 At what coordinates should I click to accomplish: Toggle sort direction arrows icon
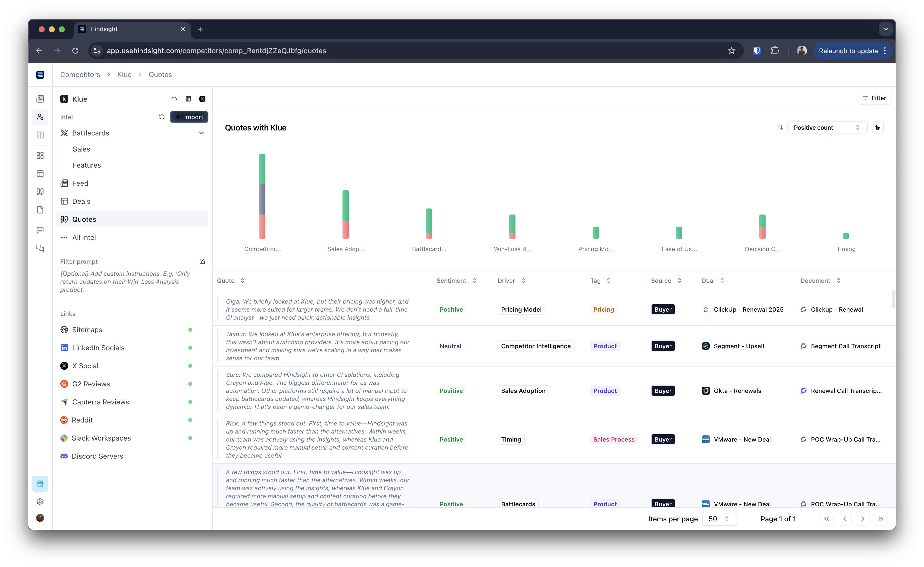click(780, 127)
